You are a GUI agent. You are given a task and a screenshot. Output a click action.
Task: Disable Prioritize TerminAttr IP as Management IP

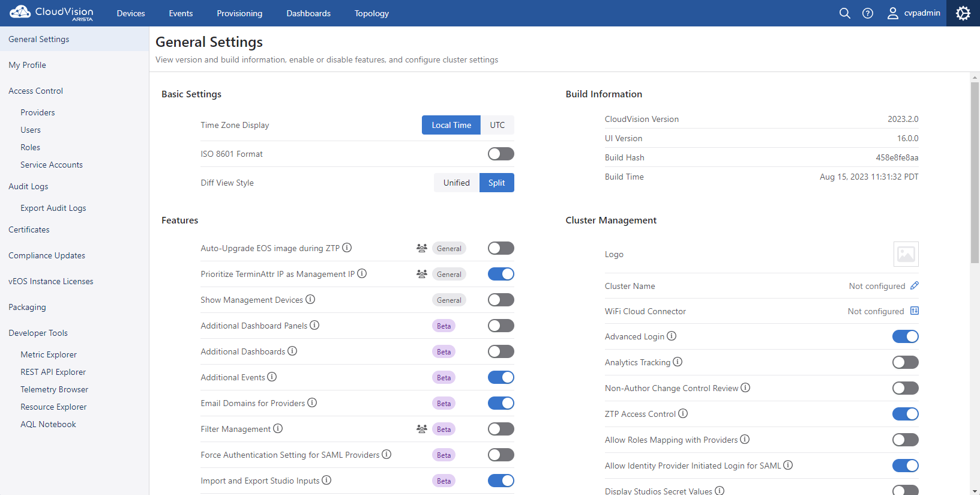pyautogui.click(x=501, y=274)
